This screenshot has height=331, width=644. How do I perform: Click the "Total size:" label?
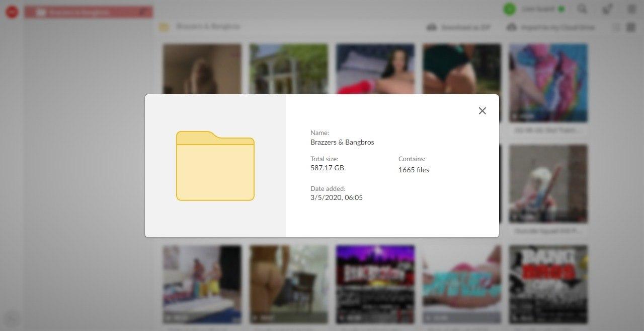(324, 159)
